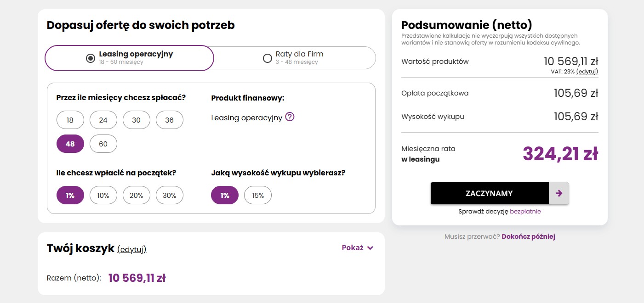Click the Dokończ później link
644x303 pixels.
pyautogui.click(x=528, y=236)
